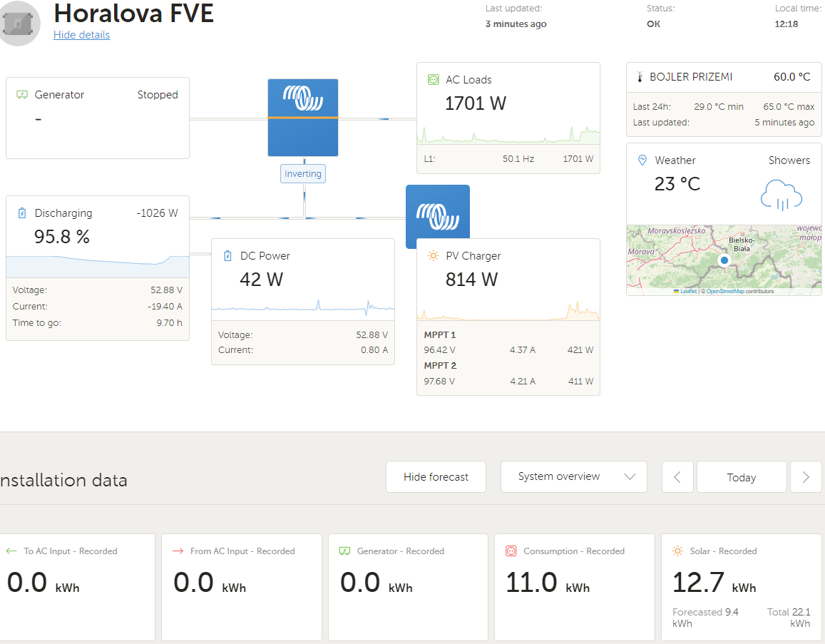Click the battery Discharging icon
This screenshot has height=644, width=825.
[x=22, y=213]
